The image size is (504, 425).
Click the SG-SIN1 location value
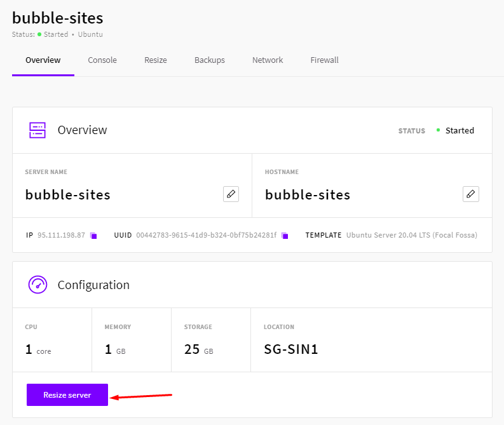290,349
